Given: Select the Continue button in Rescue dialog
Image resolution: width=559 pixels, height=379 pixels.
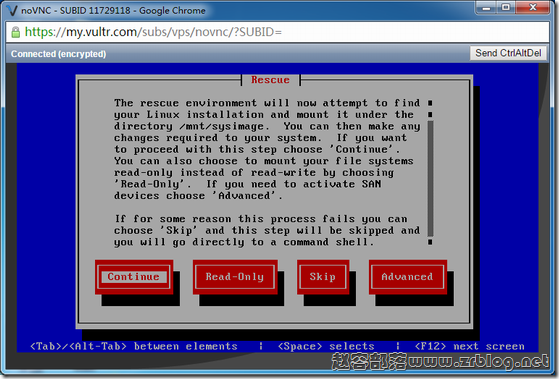Looking at the screenshot, I should click(134, 277).
